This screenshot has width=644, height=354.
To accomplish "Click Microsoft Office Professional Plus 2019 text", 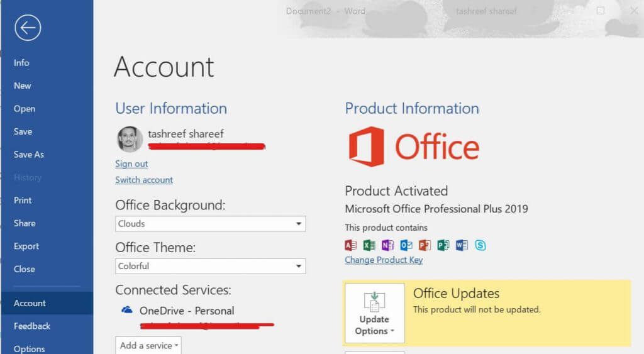I will [436, 209].
